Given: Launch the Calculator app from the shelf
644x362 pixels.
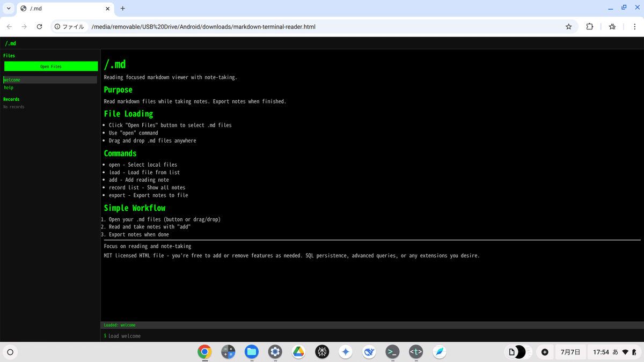Looking at the screenshot, I should (228, 352).
